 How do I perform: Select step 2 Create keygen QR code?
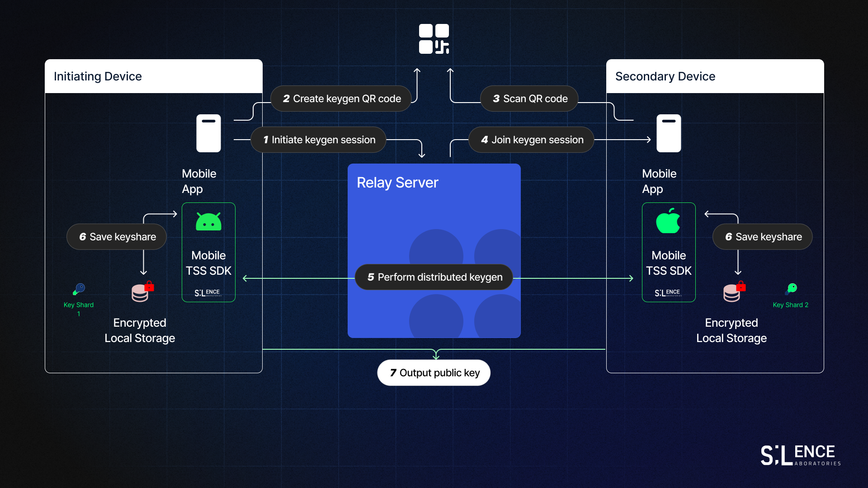[x=341, y=99]
